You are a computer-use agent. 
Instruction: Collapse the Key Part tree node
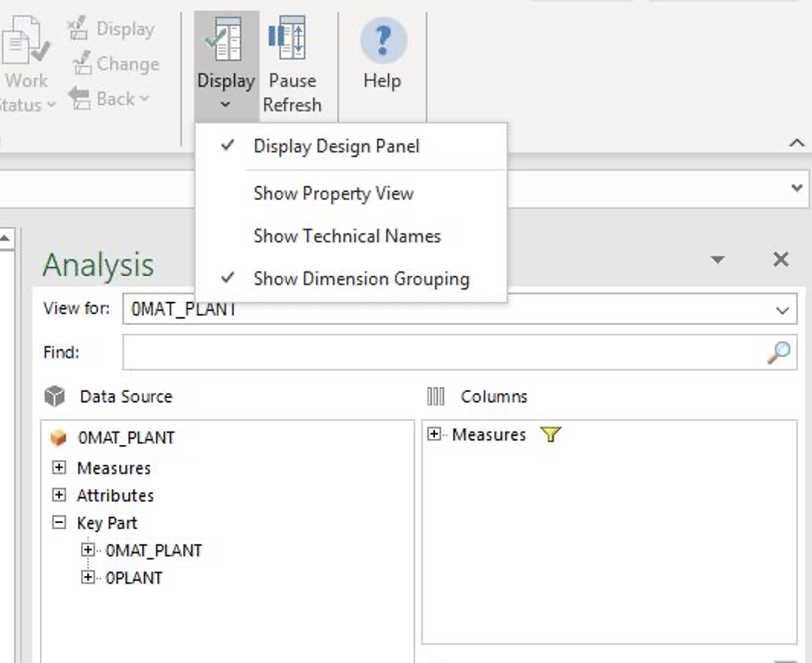(x=59, y=522)
